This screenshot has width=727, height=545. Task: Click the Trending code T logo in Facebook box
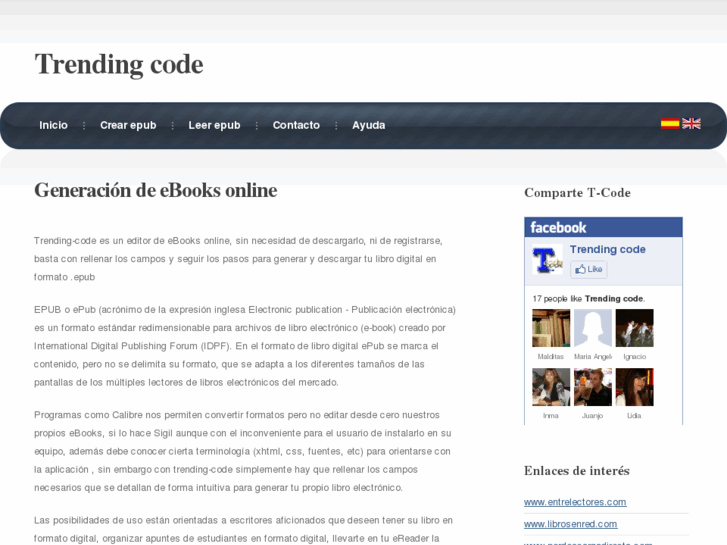[547, 259]
